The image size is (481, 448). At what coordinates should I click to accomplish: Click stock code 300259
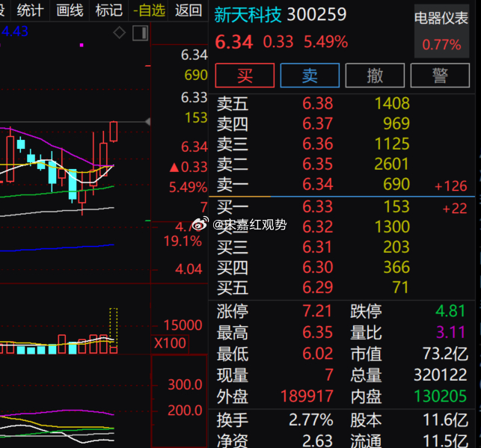pyautogui.click(x=317, y=14)
